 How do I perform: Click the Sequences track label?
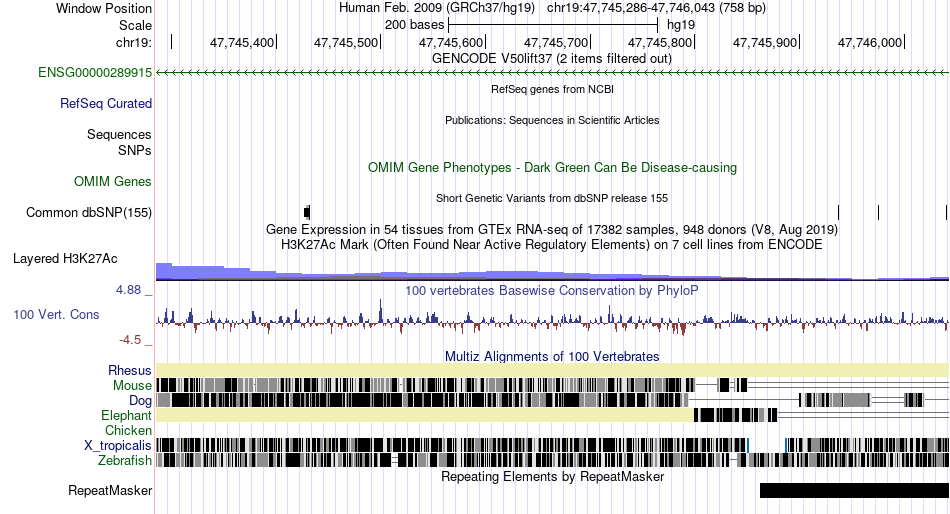119,135
